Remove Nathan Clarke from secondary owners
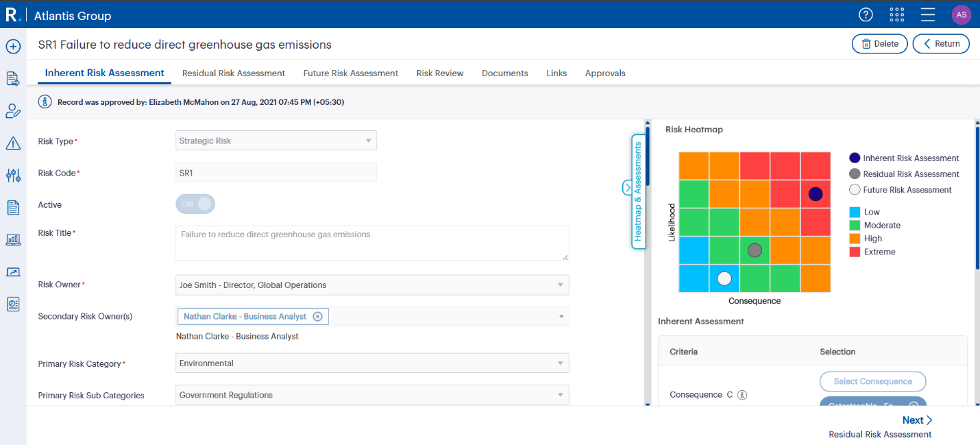Image resolution: width=980 pixels, height=445 pixels. coord(317,316)
